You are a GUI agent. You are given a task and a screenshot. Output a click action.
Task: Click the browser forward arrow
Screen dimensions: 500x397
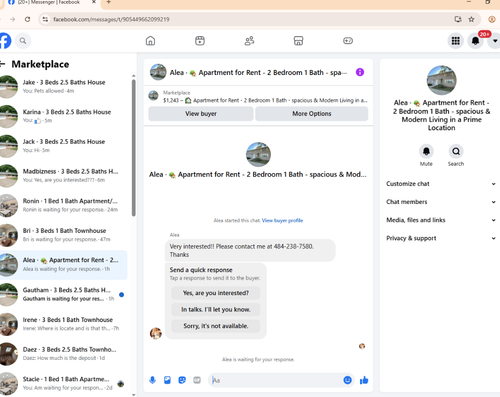[x=12, y=19]
